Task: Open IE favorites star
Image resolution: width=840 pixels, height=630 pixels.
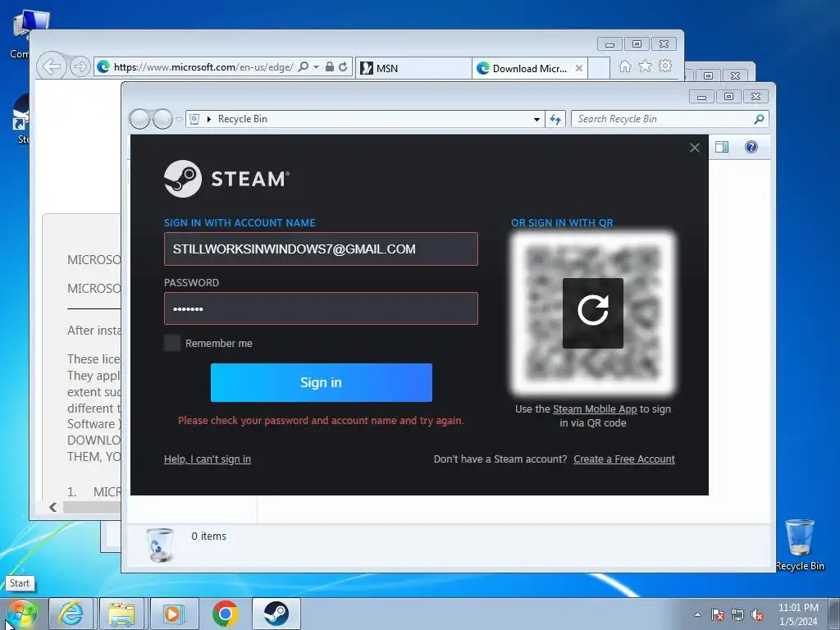Action: pos(645,66)
